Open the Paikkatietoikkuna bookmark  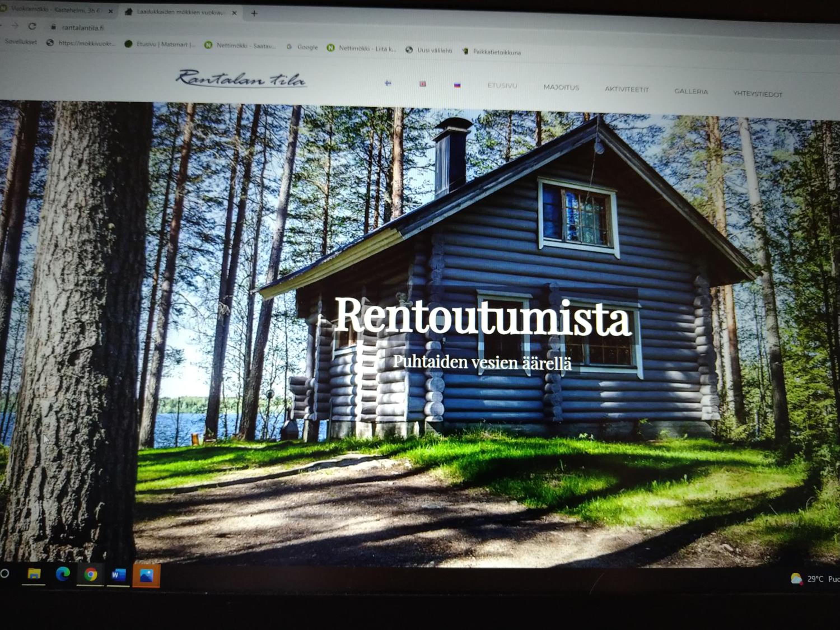coord(491,52)
